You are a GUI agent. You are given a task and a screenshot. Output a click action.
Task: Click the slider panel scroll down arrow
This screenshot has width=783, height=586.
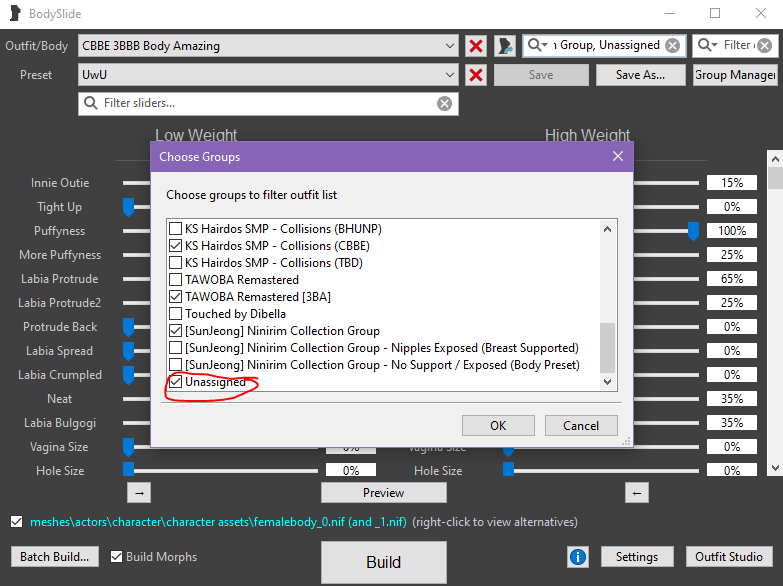775,468
